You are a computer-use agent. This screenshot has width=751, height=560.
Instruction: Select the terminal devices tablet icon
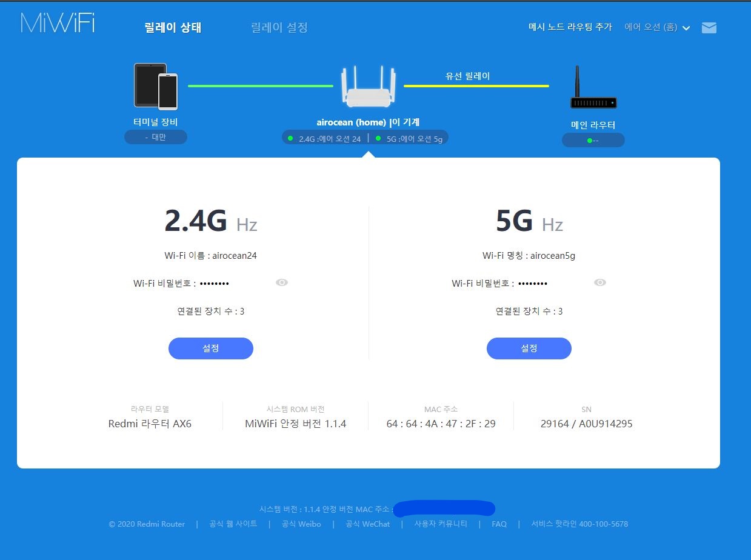pos(156,86)
